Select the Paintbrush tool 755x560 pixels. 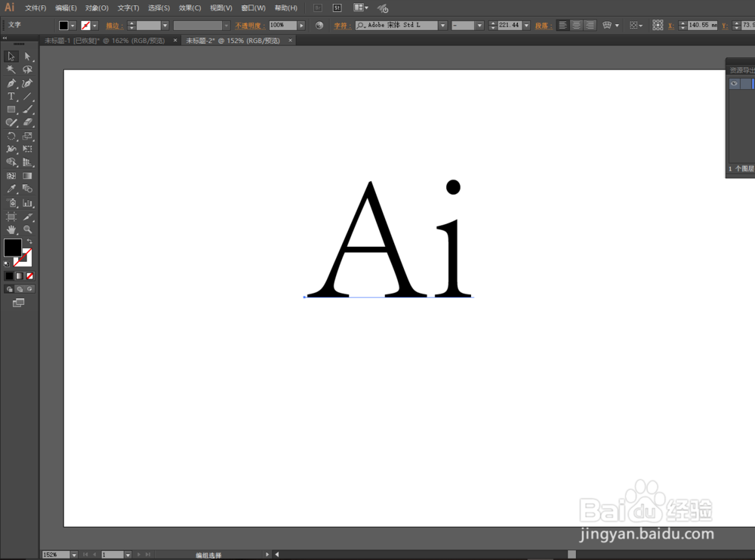[27, 109]
